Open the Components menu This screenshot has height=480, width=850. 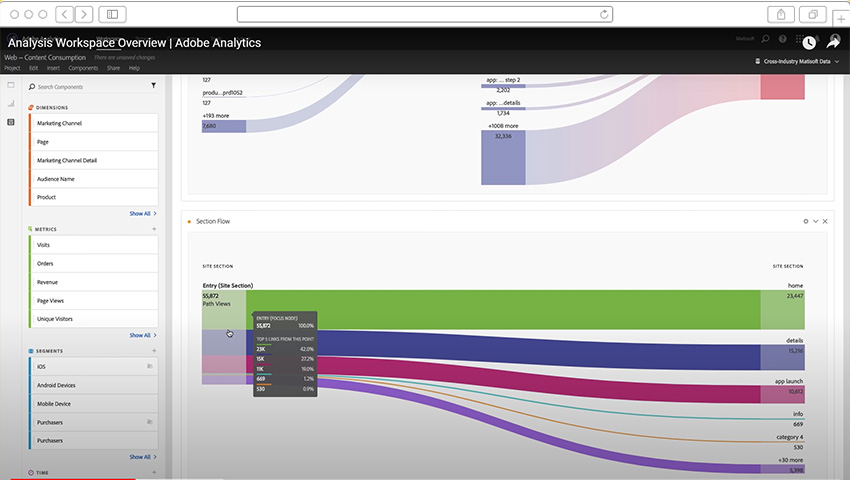(83, 68)
